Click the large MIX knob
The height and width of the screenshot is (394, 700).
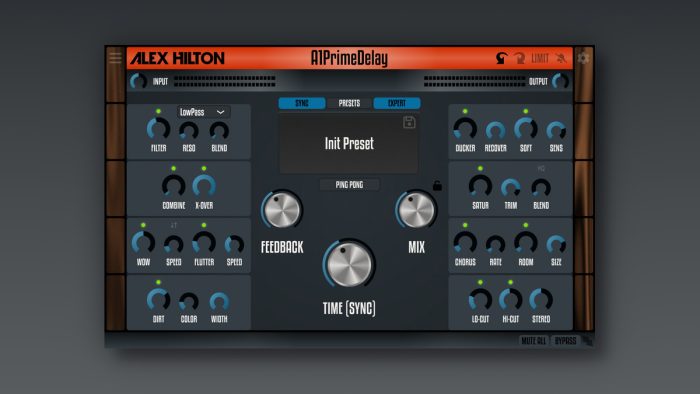(416, 210)
